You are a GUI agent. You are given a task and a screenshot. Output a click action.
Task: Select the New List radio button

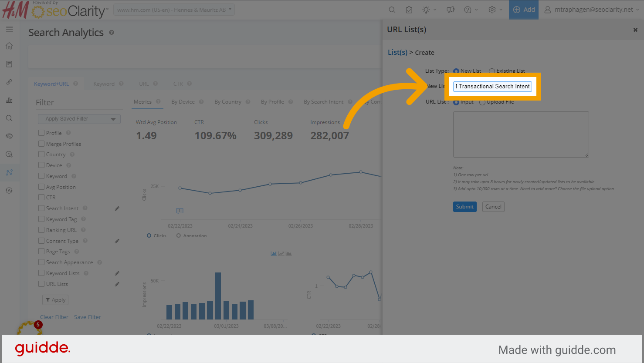pos(456,71)
